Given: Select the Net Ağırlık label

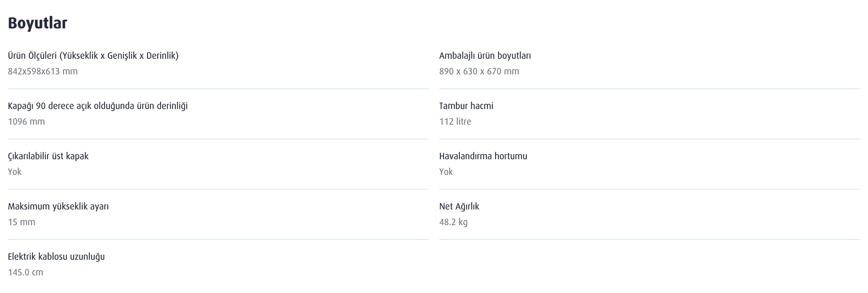Looking at the screenshot, I should click(x=459, y=206).
